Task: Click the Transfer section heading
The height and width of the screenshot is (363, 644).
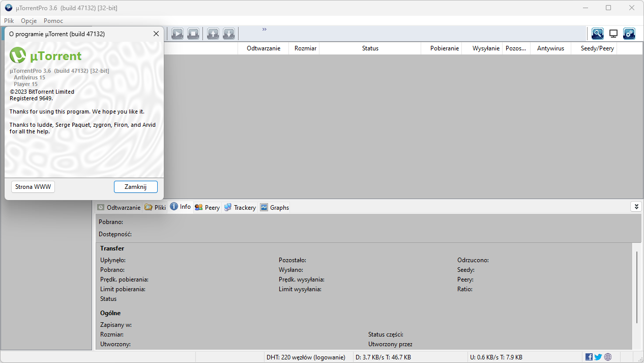Action: 112,248
